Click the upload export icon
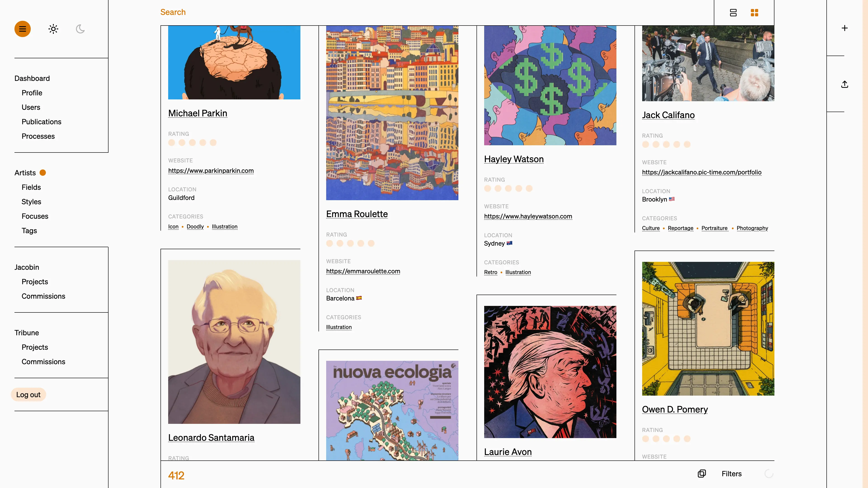Image resolution: width=868 pixels, height=488 pixels. (844, 84)
